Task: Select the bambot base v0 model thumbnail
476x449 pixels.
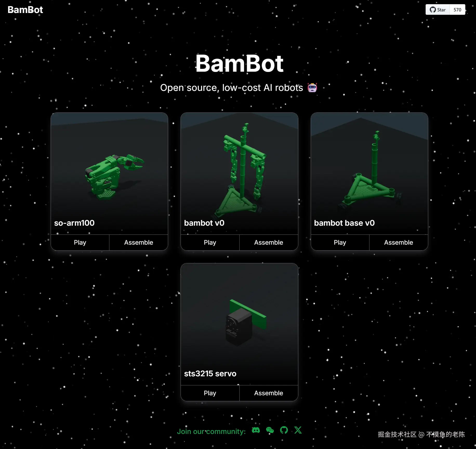Action: point(369,173)
